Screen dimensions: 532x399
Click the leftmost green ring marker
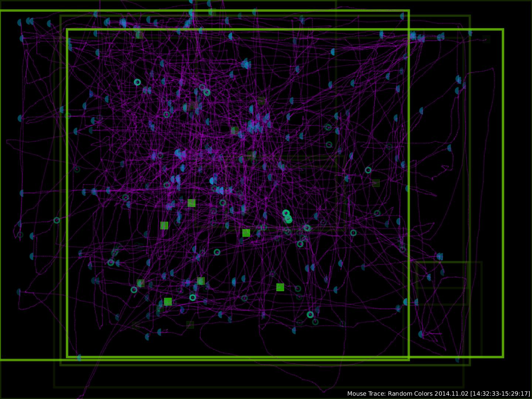pos(57,220)
